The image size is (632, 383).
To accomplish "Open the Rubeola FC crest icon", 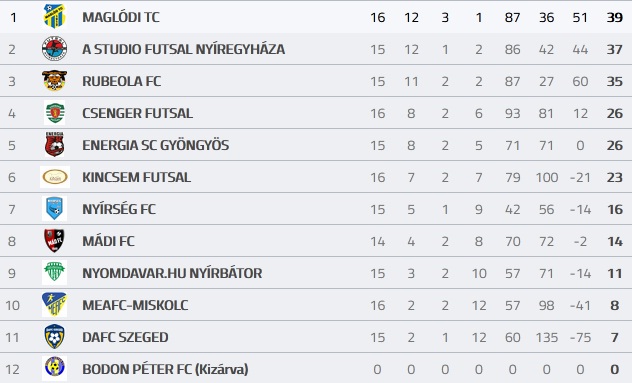I will pyautogui.click(x=54, y=81).
